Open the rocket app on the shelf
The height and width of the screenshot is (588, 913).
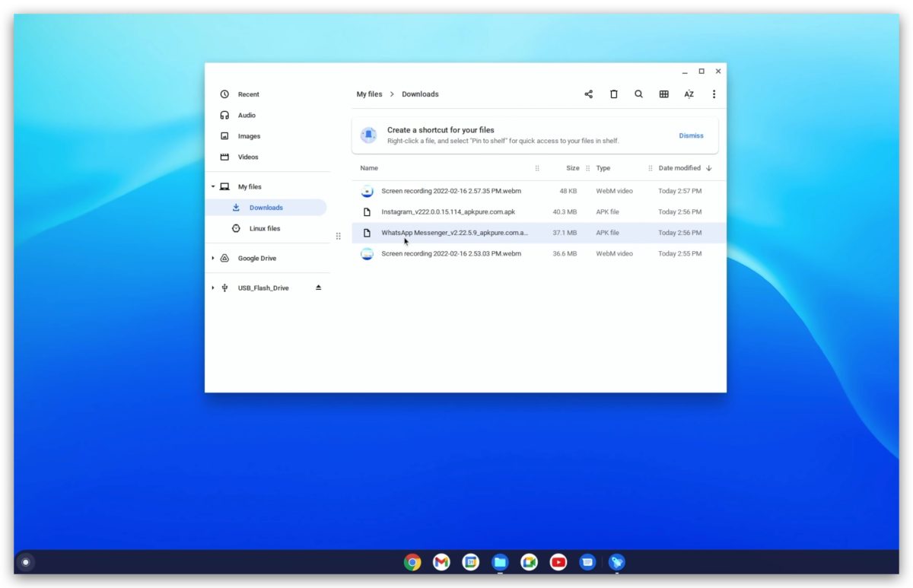coord(616,562)
